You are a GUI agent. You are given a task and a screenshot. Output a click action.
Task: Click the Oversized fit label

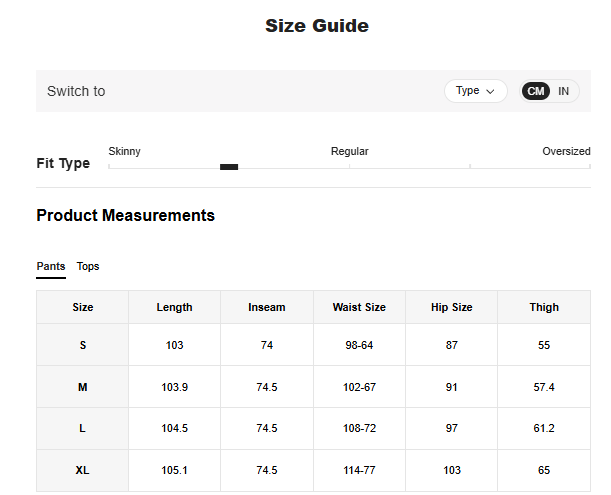click(x=566, y=152)
